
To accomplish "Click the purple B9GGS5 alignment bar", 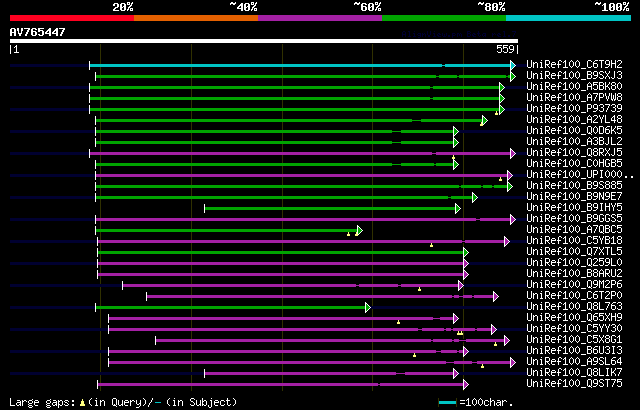I will (303, 219).
